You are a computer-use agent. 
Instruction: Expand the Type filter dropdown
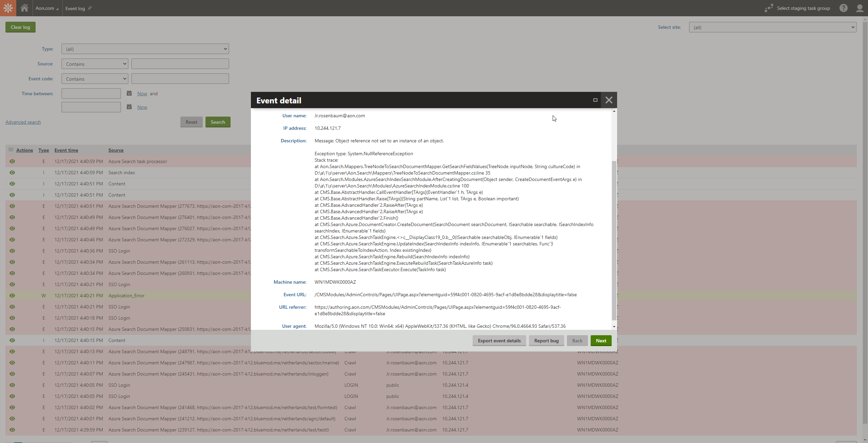(x=145, y=49)
